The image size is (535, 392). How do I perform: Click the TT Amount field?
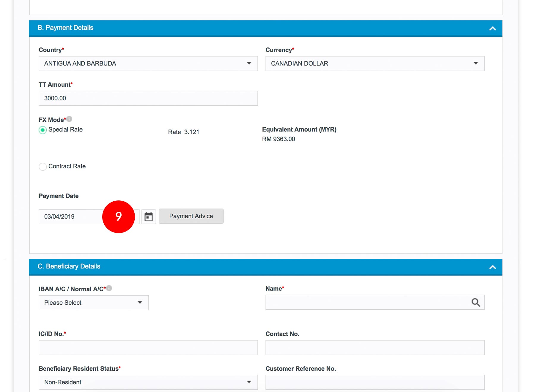148,98
